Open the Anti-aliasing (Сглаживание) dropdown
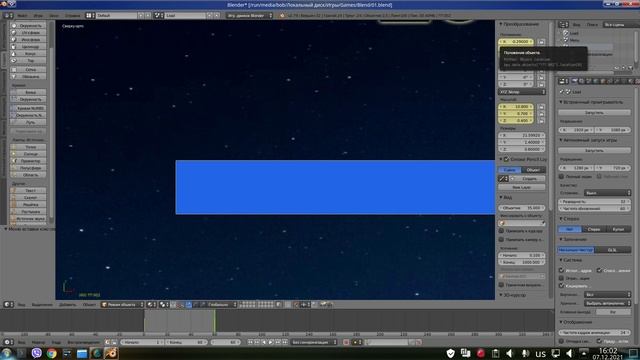 coord(607,193)
